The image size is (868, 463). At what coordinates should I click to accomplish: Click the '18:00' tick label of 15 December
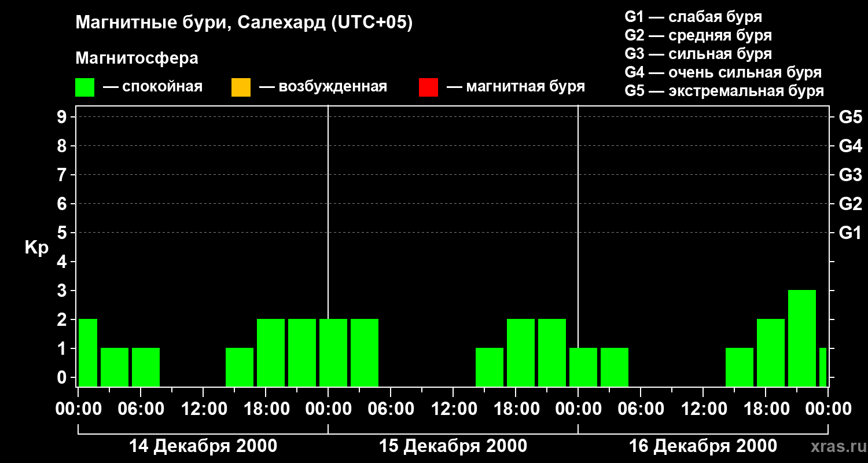516,409
